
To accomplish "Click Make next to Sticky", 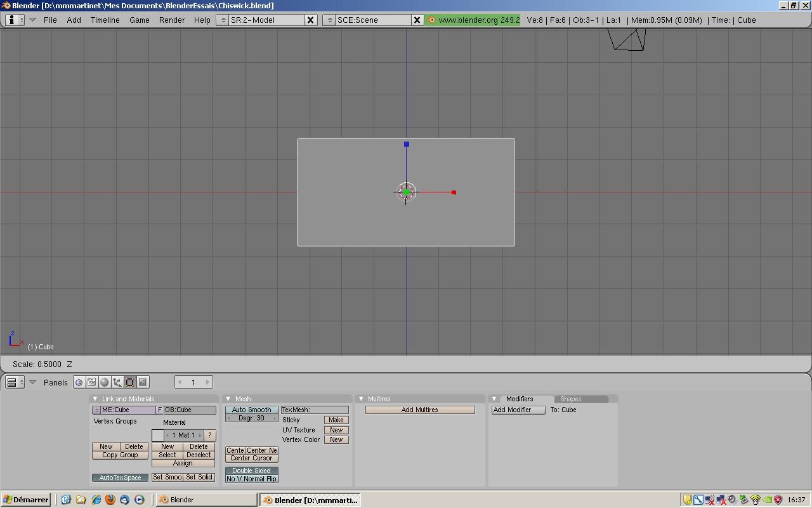I will point(336,420).
